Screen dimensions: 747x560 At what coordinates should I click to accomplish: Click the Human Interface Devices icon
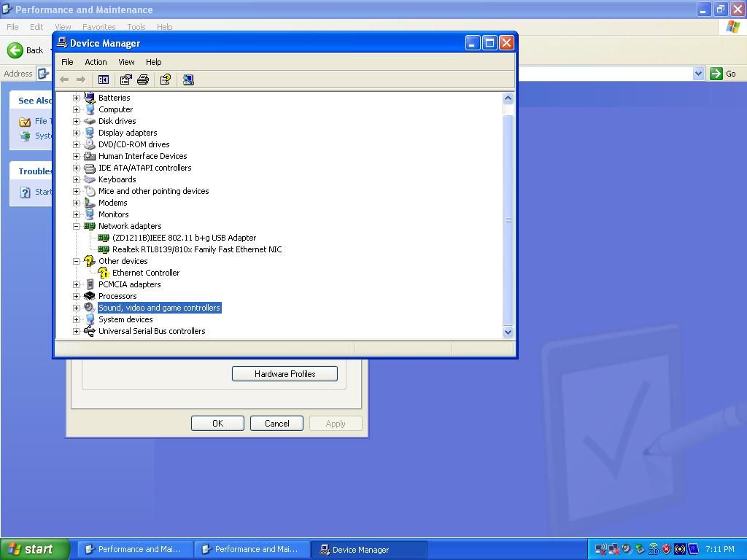[x=90, y=156]
